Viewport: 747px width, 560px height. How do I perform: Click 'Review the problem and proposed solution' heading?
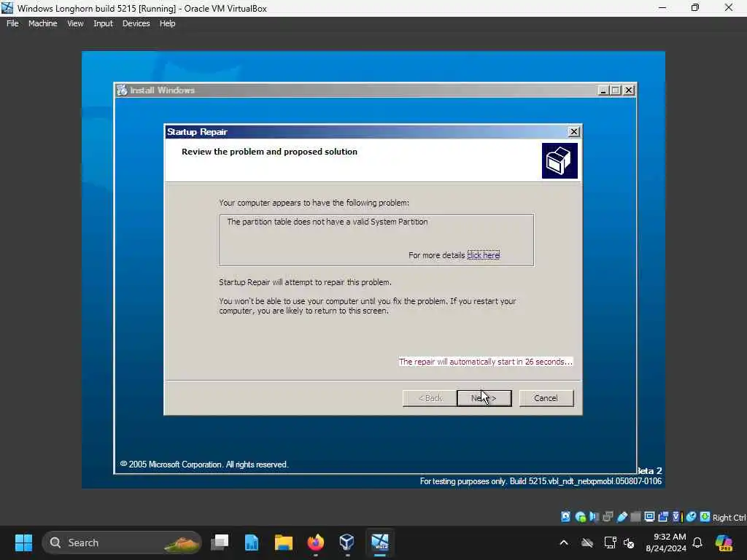[269, 152]
